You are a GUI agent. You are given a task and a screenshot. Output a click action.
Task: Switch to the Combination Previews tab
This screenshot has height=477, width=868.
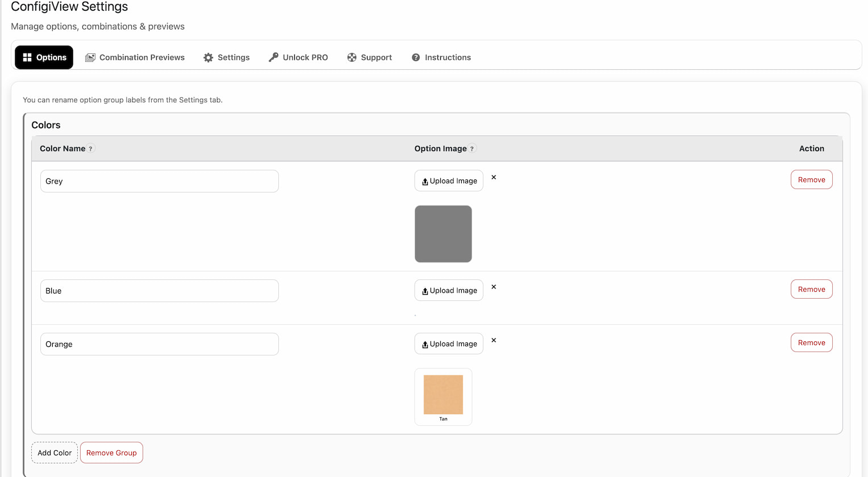click(135, 57)
